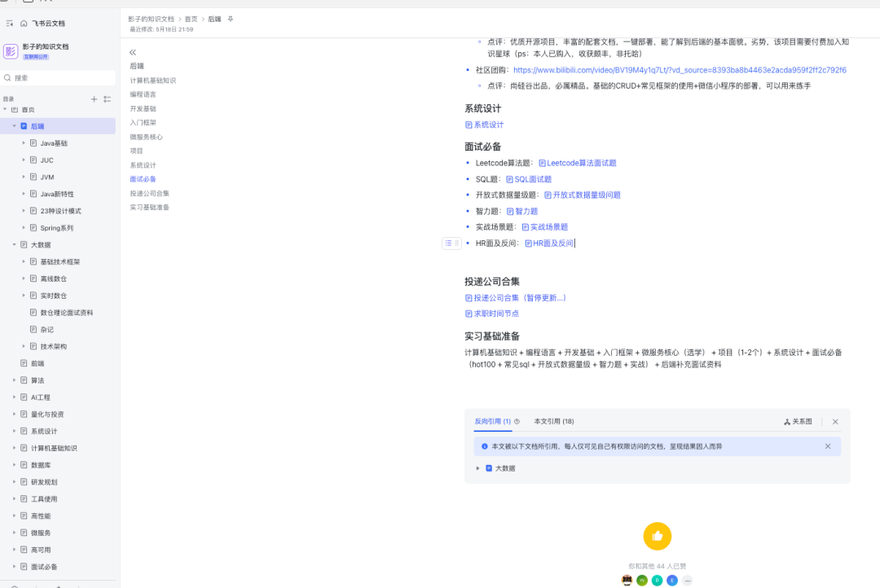The height and width of the screenshot is (588, 880).
Task: Add a new page with the + icon beside 目录
Action: 95,98
